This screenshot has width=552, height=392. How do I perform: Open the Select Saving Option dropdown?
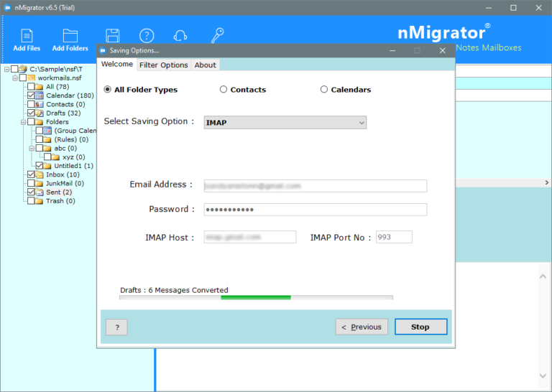(285, 122)
